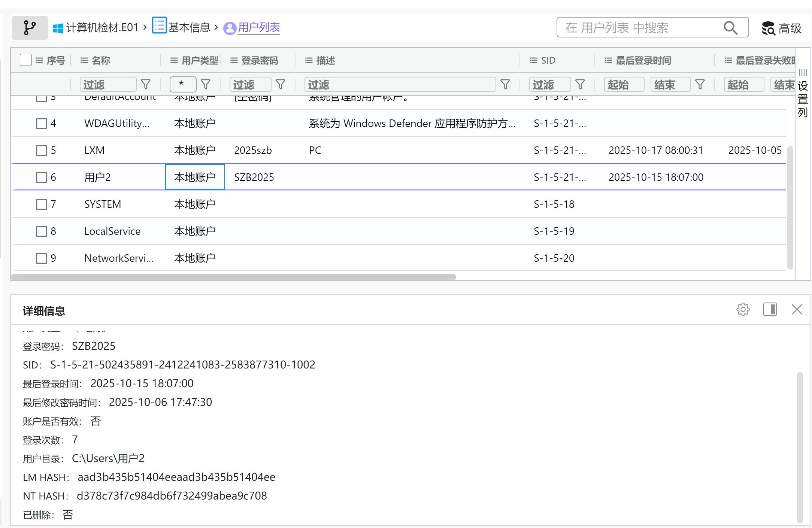812x528 pixels.
Task: Open 用户类型 column header menu
Action: click(174, 60)
